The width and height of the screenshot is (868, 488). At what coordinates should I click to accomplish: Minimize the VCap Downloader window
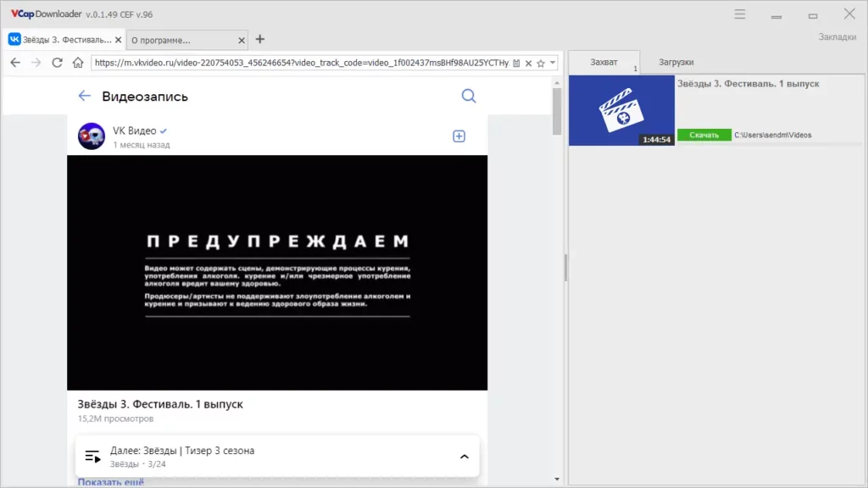click(x=776, y=16)
